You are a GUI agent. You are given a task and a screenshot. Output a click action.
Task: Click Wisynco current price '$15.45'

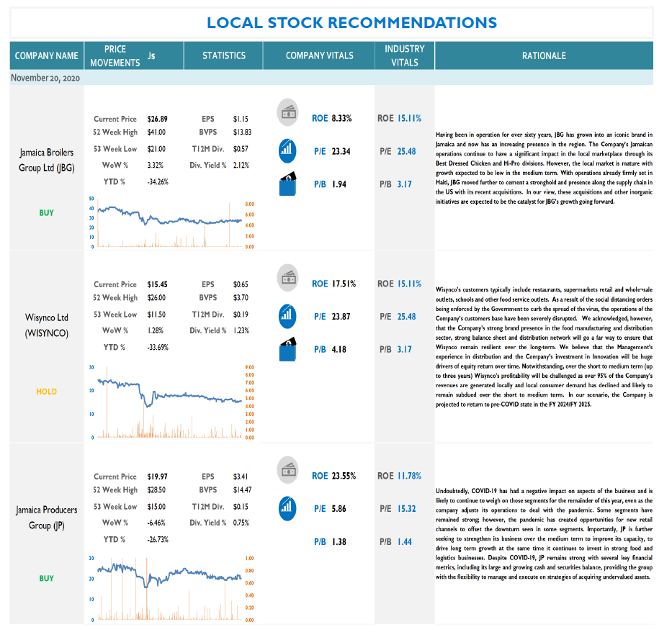[157, 284]
